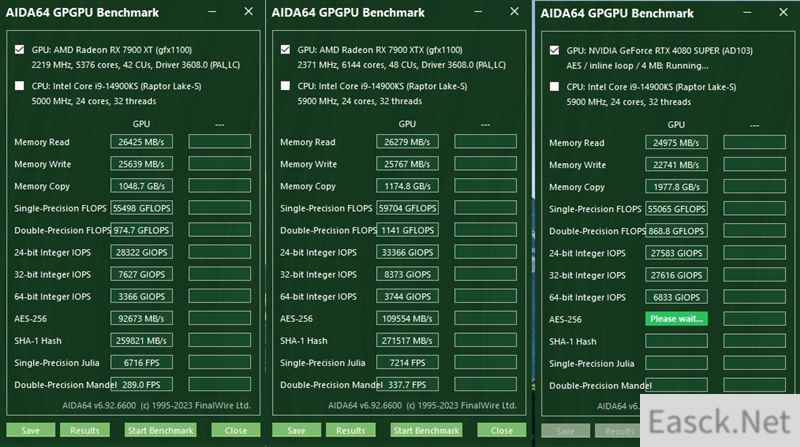Click the GPU column header in RX 7900 XT window
Viewport: 800px width, 447px height.
(141, 124)
